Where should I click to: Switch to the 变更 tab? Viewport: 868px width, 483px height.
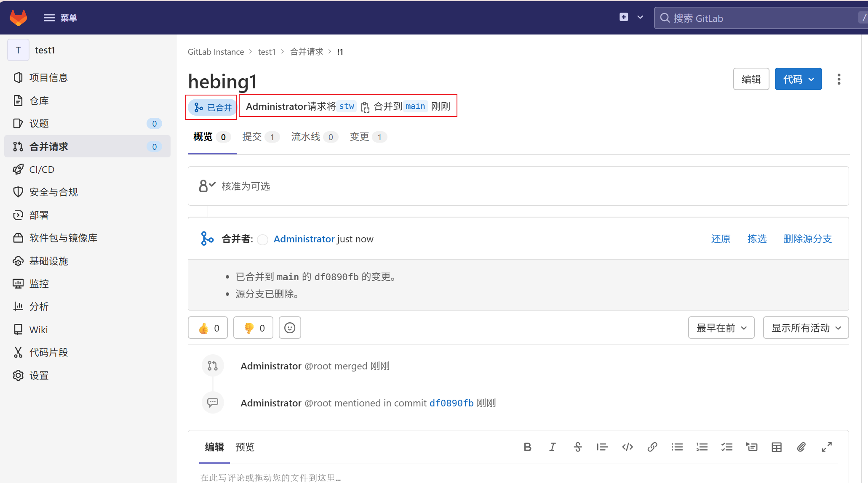point(367,137)
